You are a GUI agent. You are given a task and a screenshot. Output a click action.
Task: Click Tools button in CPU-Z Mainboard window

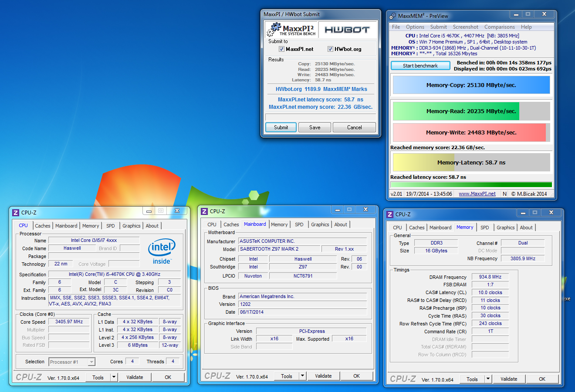coord(287,376)
